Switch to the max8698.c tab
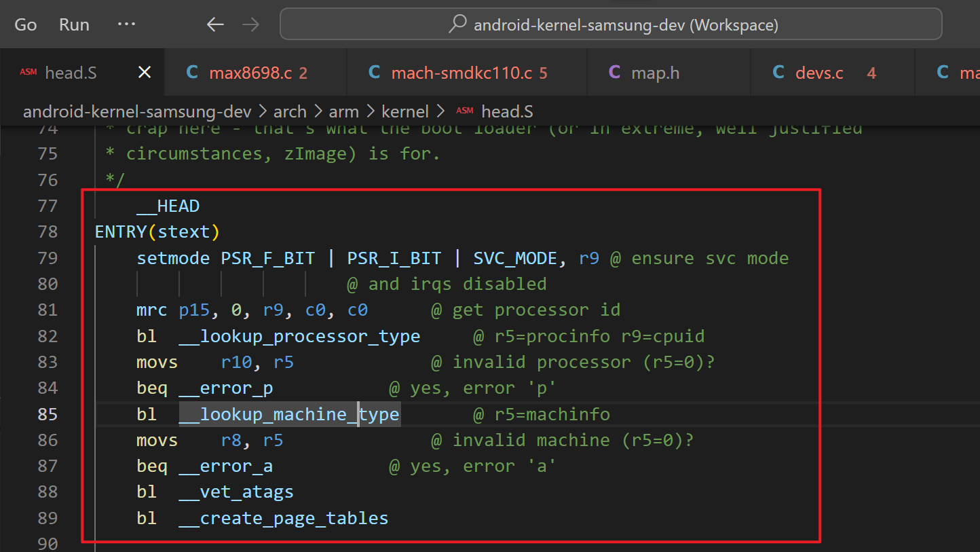 [x=256, y=73]
